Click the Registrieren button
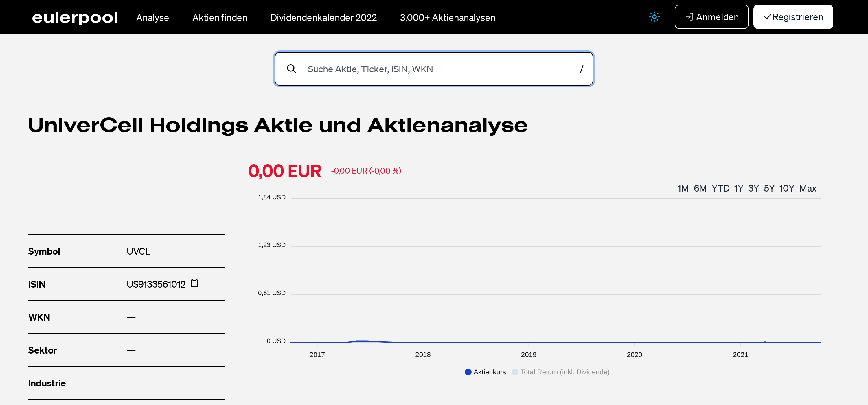868x405 pixels. coord(793,17)
